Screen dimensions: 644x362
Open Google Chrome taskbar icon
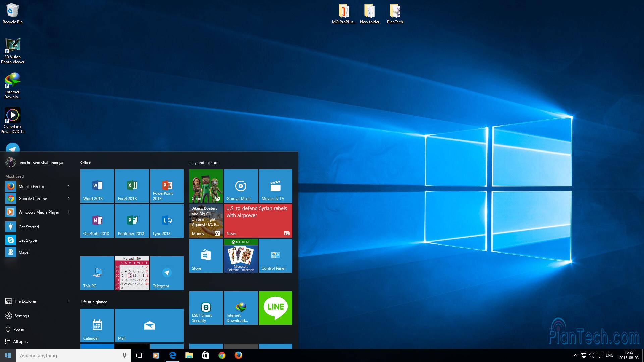222,355
